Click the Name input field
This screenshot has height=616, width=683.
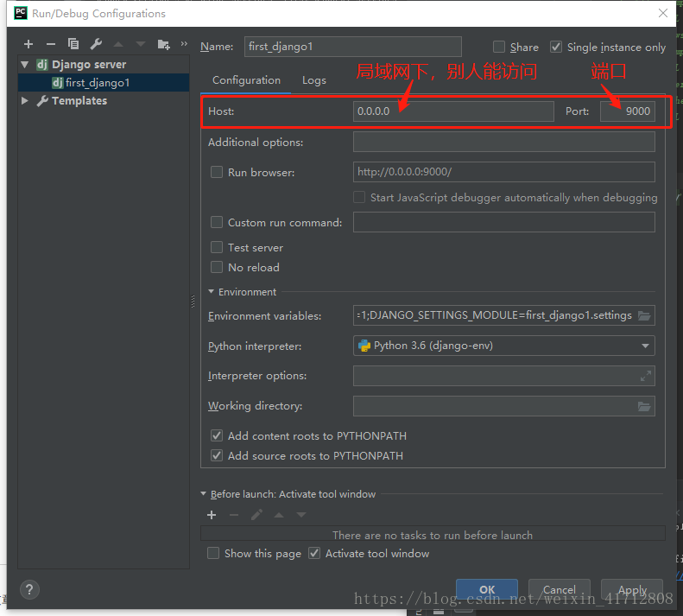(353, 47)
